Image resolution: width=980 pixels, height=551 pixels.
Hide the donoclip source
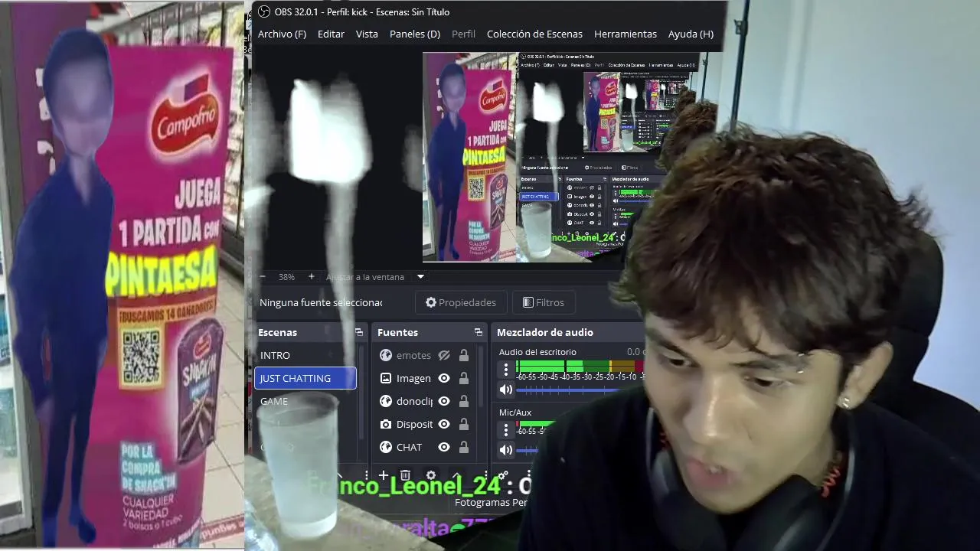click(x=444, y=401)
